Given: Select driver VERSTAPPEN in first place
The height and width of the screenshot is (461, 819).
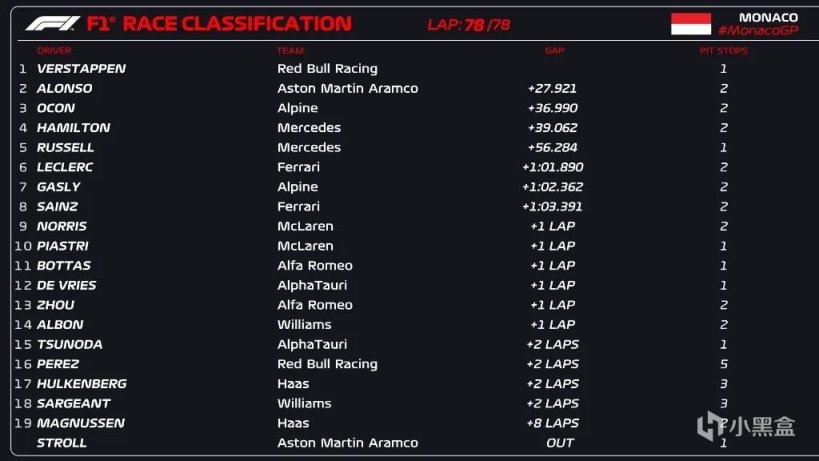Looking at the screenshot, I should [x=81, y=69].
